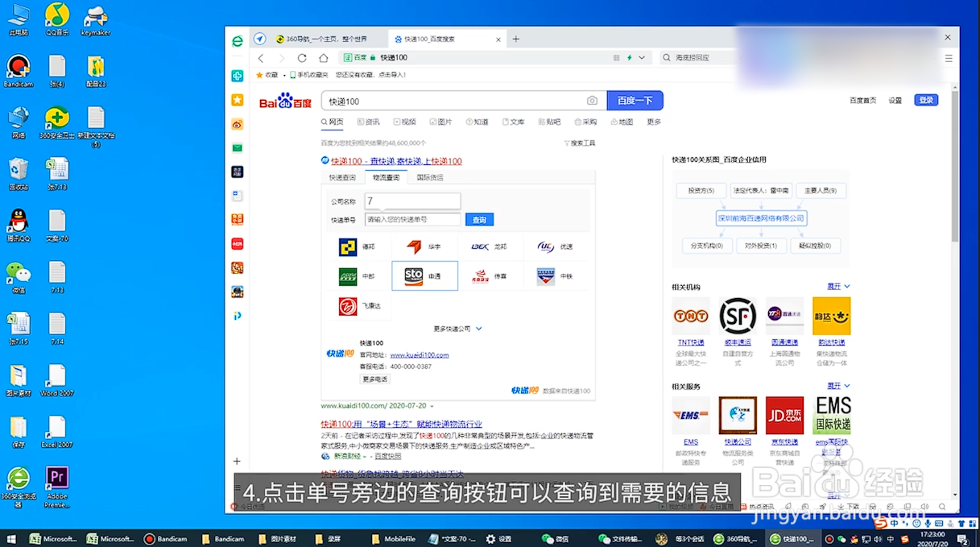Go to browser home page icon
This screenshot has width=980, height=547.
[323, 58]
